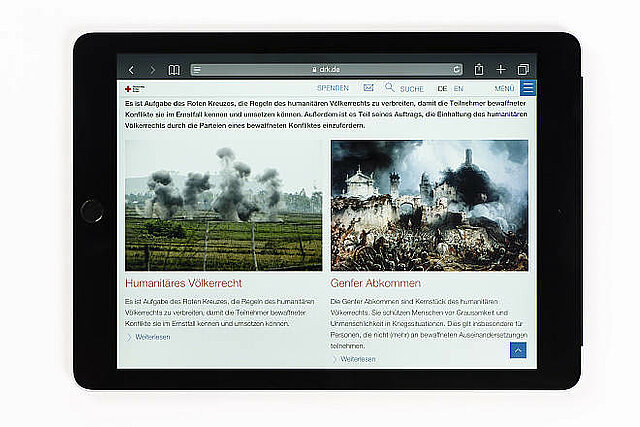Click the magnifier search icon

coord(389,87)
